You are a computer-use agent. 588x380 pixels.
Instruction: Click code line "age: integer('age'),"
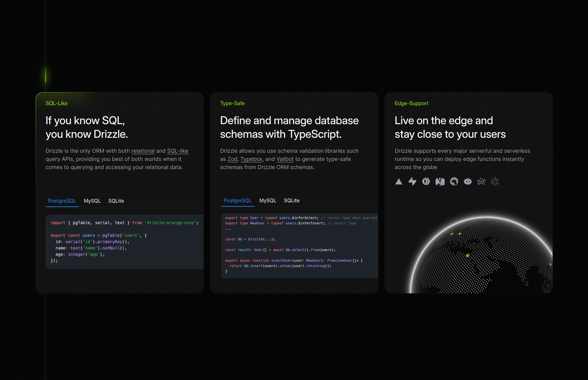[x=80, y=254]
